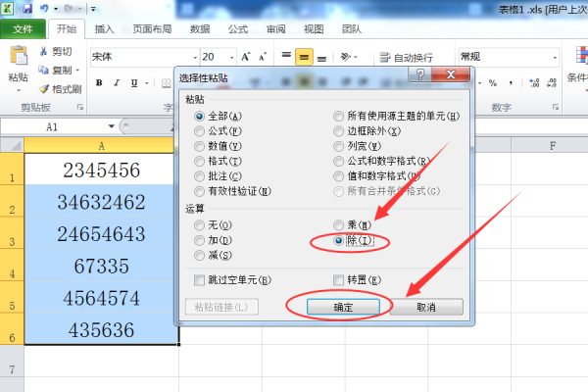Open the number format 常规 dropdown
588x392 pixels.
(x=555, y=58)
